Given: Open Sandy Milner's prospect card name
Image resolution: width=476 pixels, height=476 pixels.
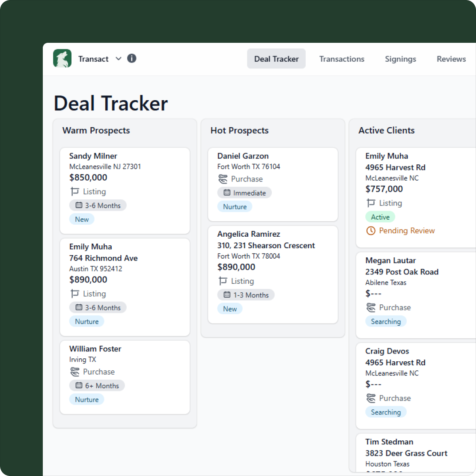Looking at the screenshot, I should 93,156.
